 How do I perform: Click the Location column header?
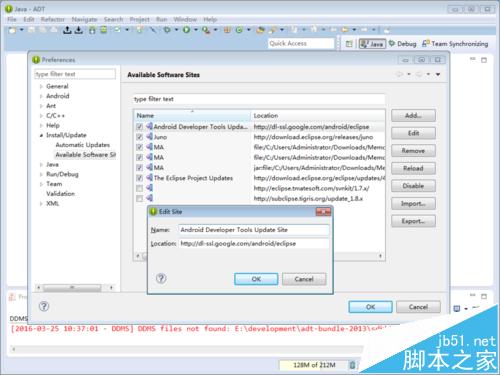318,116
